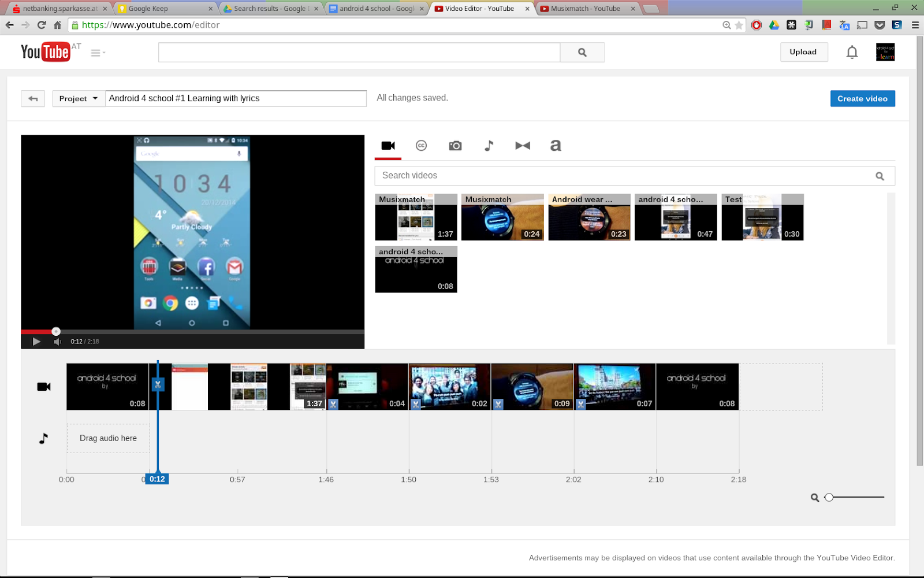924x578 pixels.
Task: Open the Photos tab camera icon
Action: click(455, 146)
